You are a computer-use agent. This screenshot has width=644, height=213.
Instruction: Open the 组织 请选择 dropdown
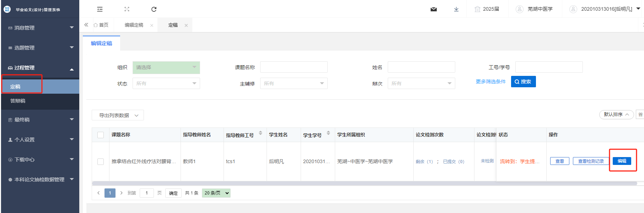click(x=166, y=67)
